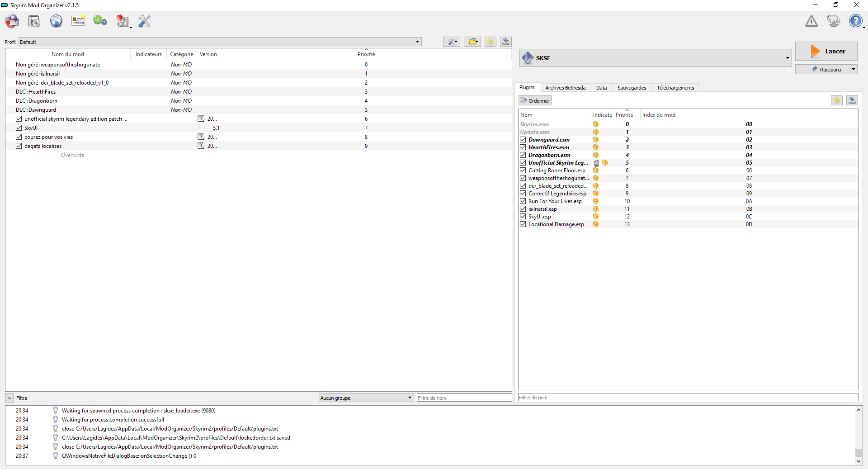This screenshot has width=868, height=469.
Task: Click lightbulb icon on lockedorder.txt saved log
Action: (55, 437)
